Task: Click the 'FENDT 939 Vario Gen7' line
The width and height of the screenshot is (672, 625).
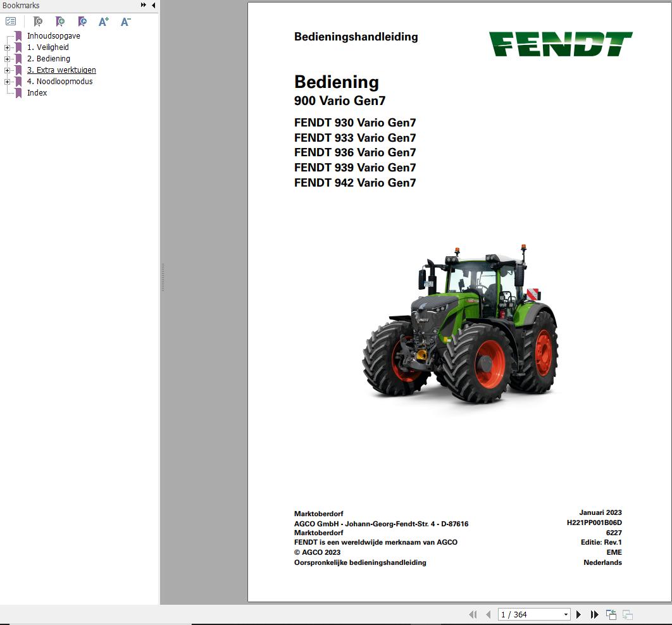Action: (355, 168)
